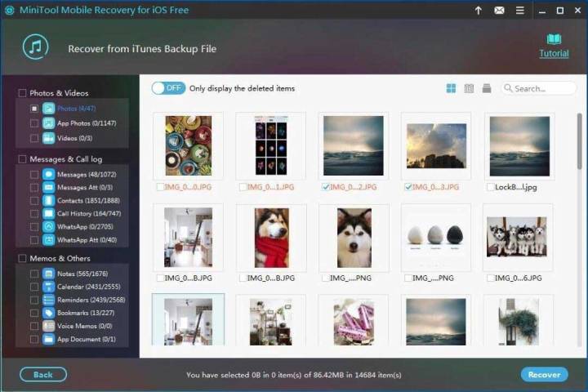The height and width of the screenshot is (392, 588).
Task: Click the selection summary status text
Action: click(294, 375)
